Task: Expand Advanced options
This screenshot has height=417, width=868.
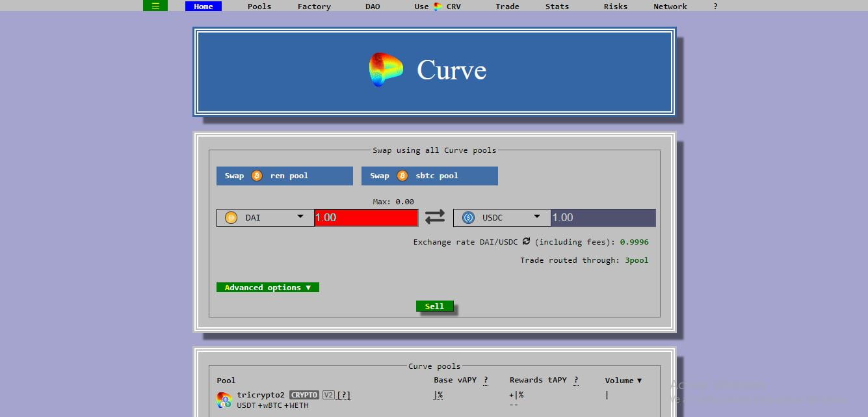Action: pyautogui.click(x=267, y=288)
